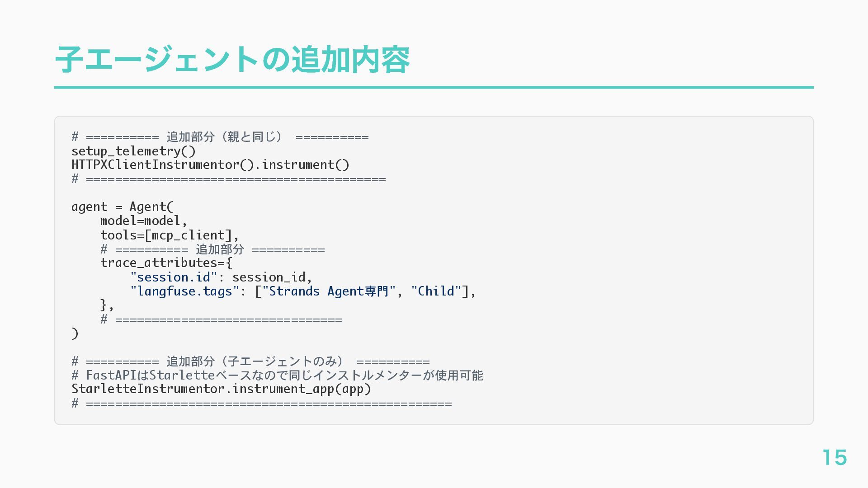Screen dimensions: 868x488
Task: Click the slide title 子エージェントの追加内容
Action: click(x=232, y=60)
